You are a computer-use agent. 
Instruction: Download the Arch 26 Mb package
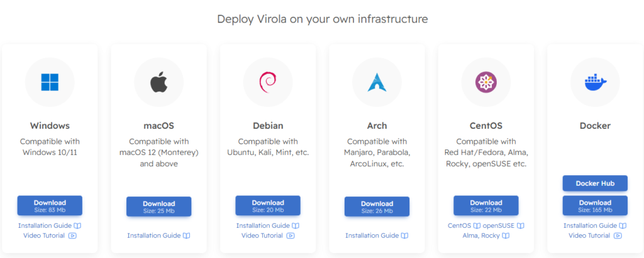pos(377,207)
